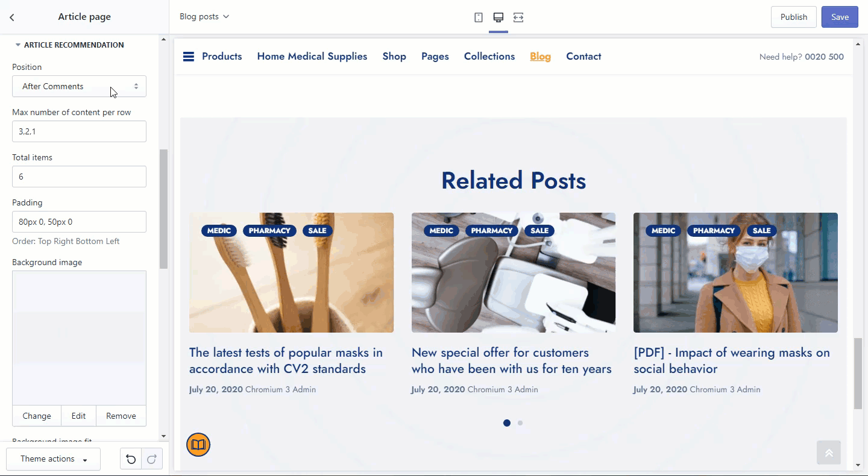This screenshot has width=868, height=476.
Task: Click the sidebar scrollbar thumb
Action: click(x=163, y=209)
